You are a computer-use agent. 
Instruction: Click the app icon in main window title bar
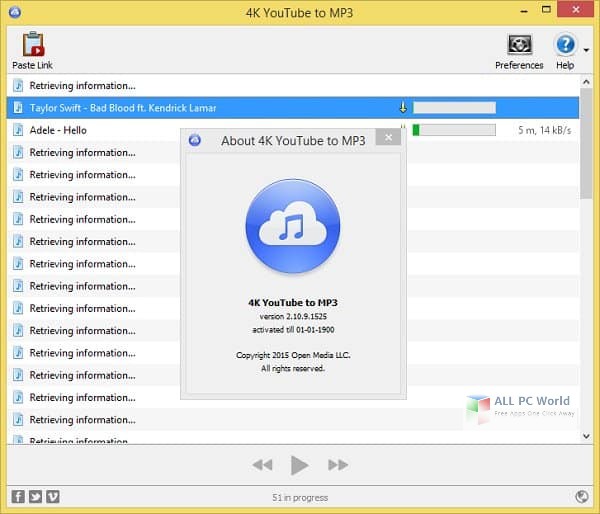click(15, 12)
